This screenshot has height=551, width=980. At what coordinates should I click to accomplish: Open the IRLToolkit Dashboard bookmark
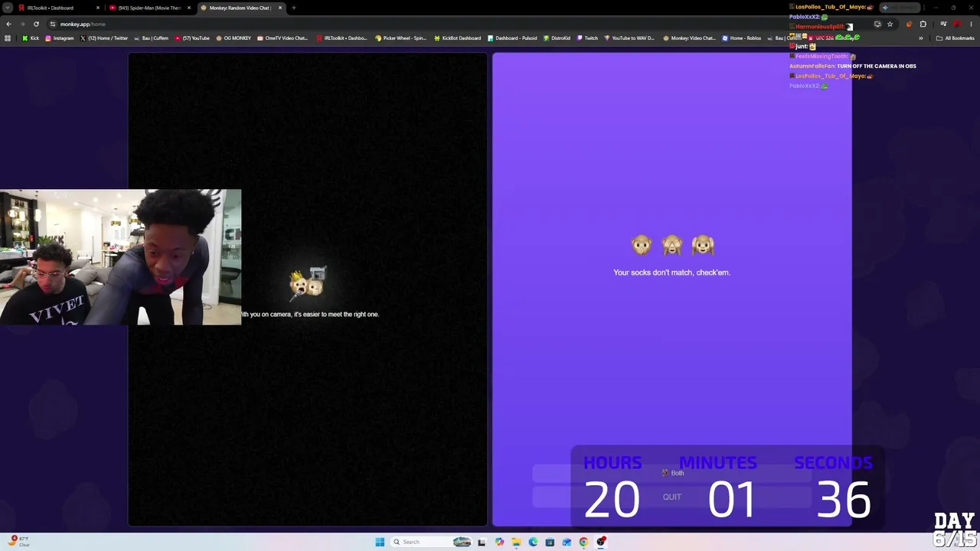click(341, 38)
